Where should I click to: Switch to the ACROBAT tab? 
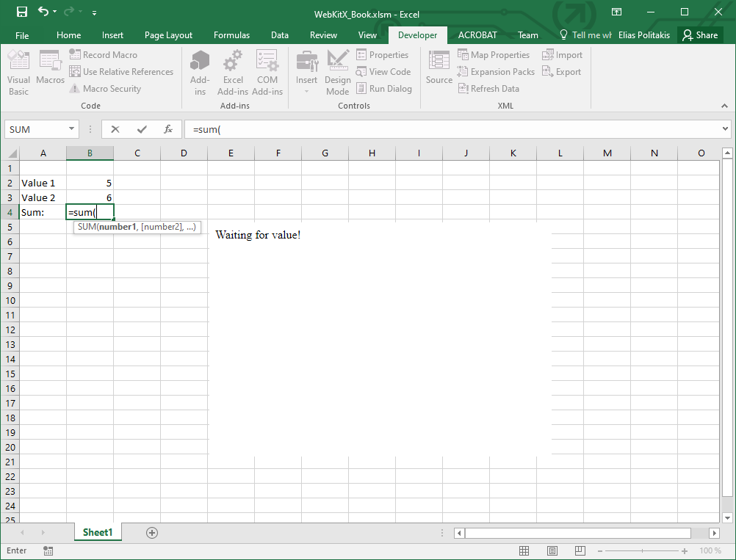point(477,35)
